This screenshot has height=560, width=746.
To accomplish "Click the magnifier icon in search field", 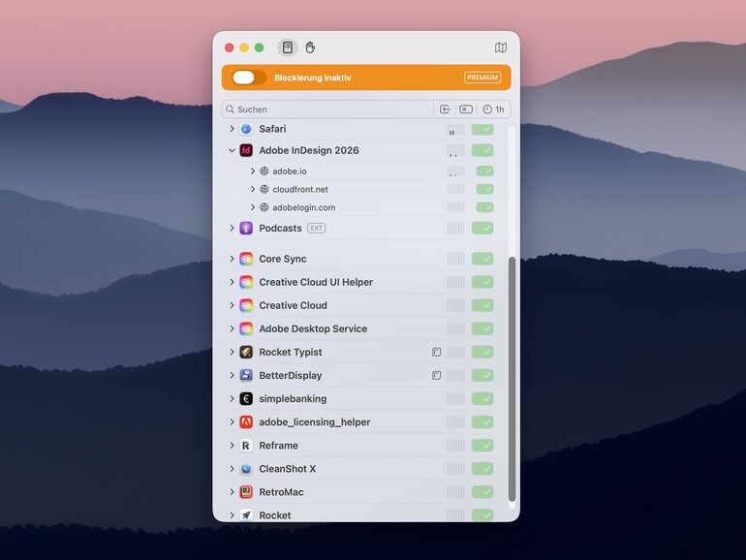I will pyautogui.click(x=230, y=109).
